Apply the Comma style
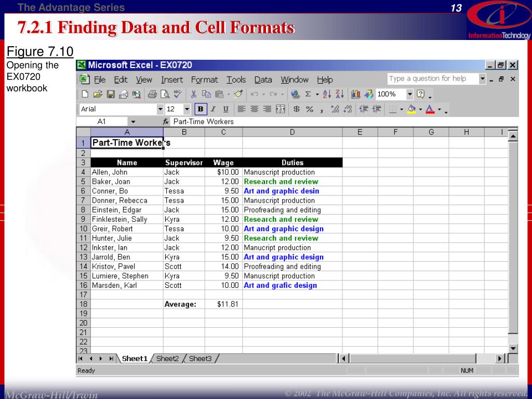The width and height of the screenshot is (532, 399). click(321, 110)
